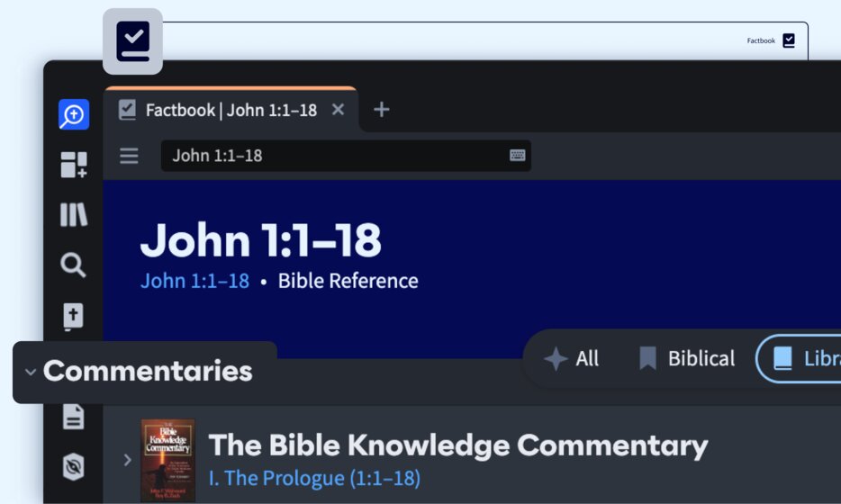
Task: Select the All filter tab
Action: [x=573, y=359]
